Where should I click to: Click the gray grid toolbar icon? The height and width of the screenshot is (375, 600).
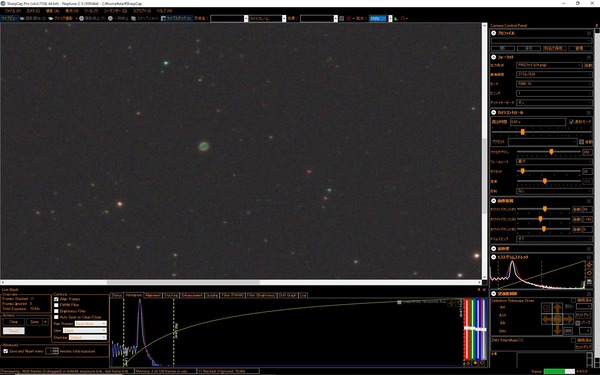pos(342,18)
